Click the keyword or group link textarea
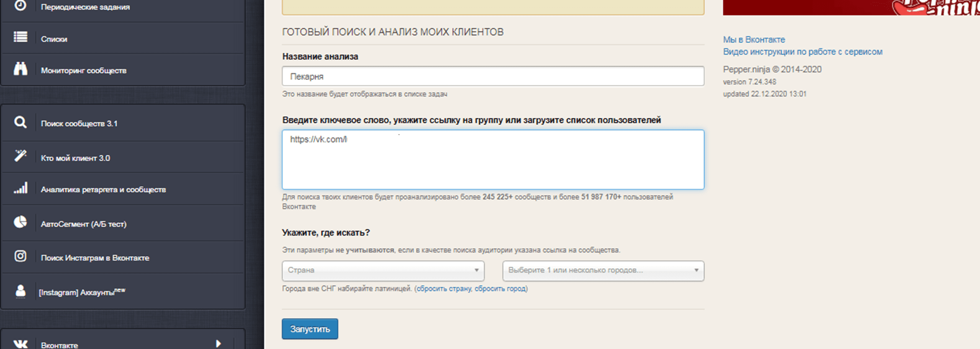 pyautogui.click(x=493, y=159)
